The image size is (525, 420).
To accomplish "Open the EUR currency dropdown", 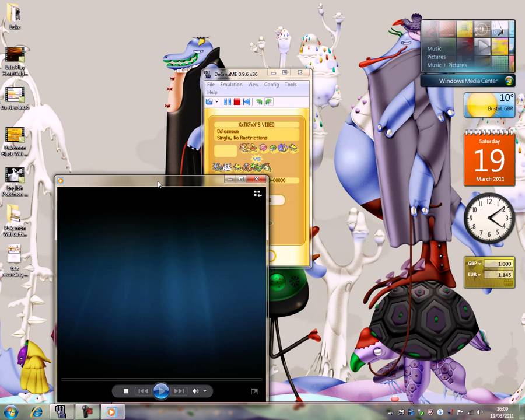I will 474,275.
